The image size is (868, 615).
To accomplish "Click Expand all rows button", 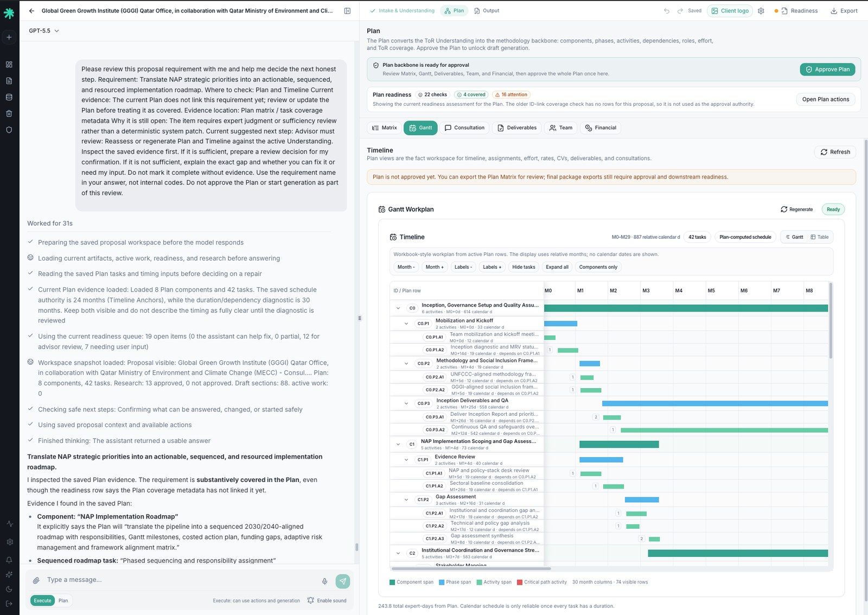I will [557, 267].
